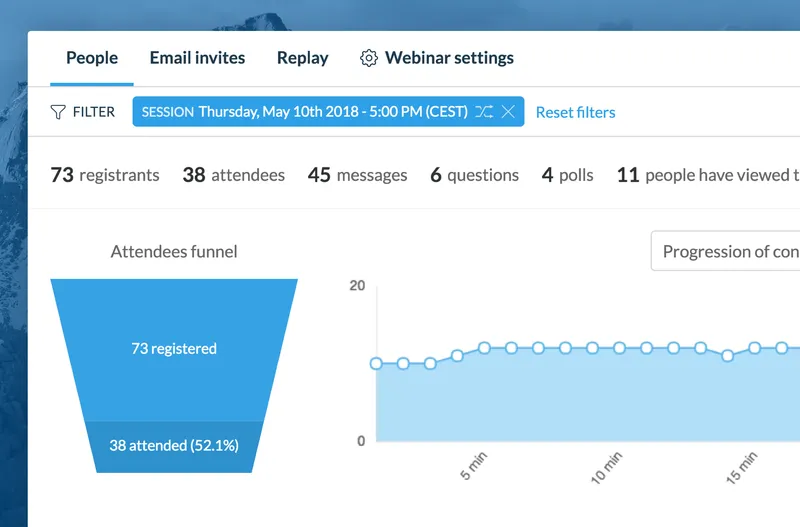The width and height of the screenshot is (800, 527).
Task: Select the session date filter chip
Action: [x=328, y=111]
